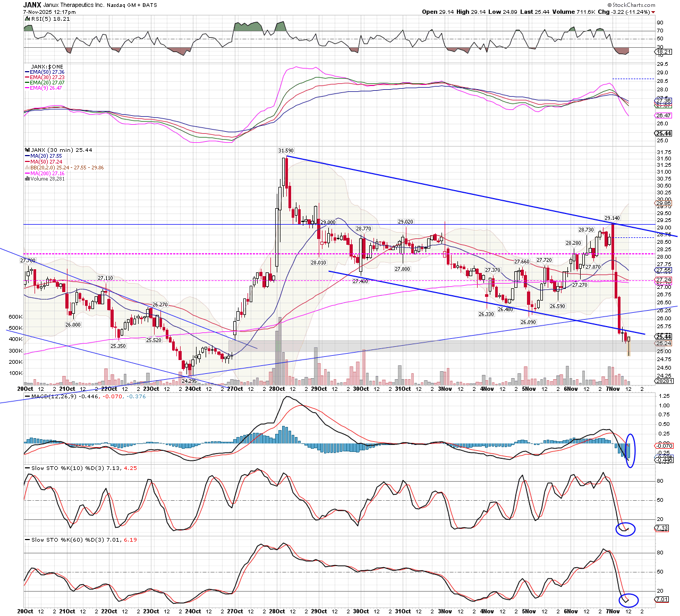Click the candlestick icon beside JANX (30 min)
680x616 pixels.
tap(27, 150)
